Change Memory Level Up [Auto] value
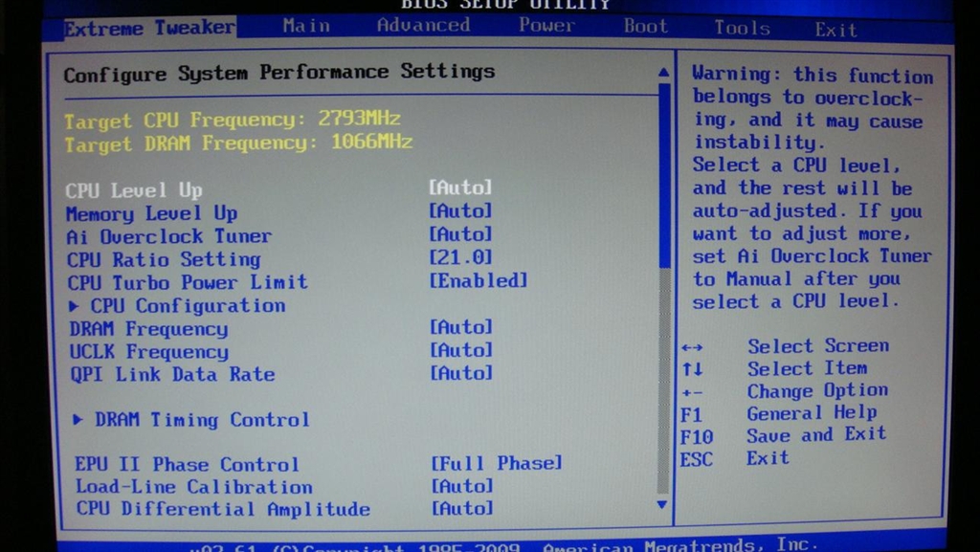Screen dimensions: 980x552 (x=460, y=210)
